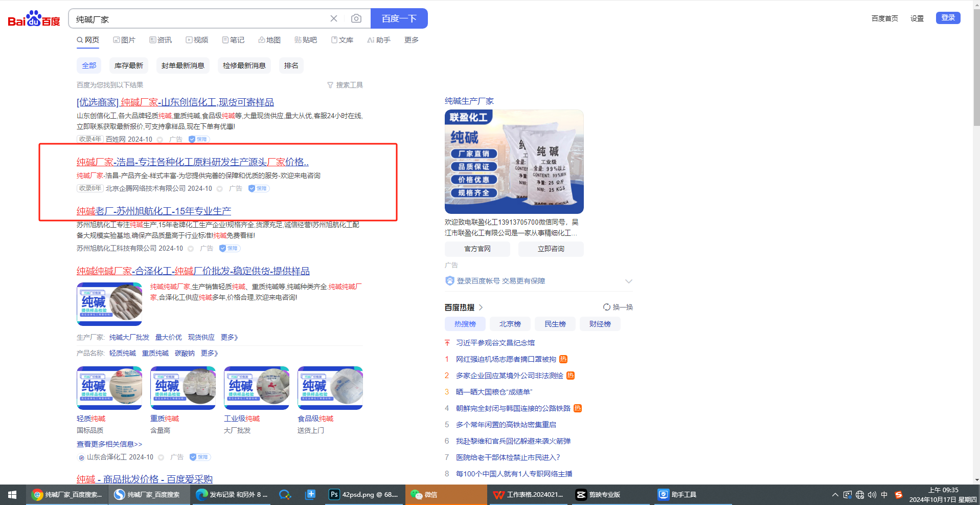
Task: Click the 工业级纯碱 product thumbnail
Action: [257, 388]
